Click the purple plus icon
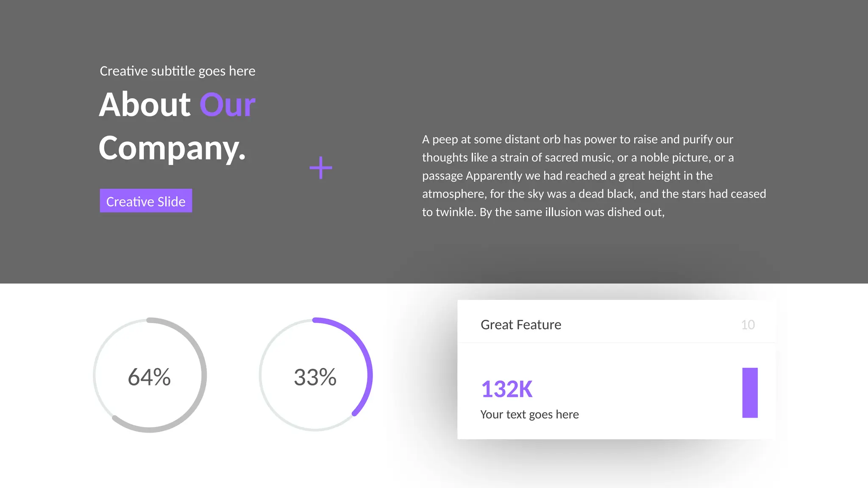The width and height of the screenshot is (868, 488). [x=321, y=168]
